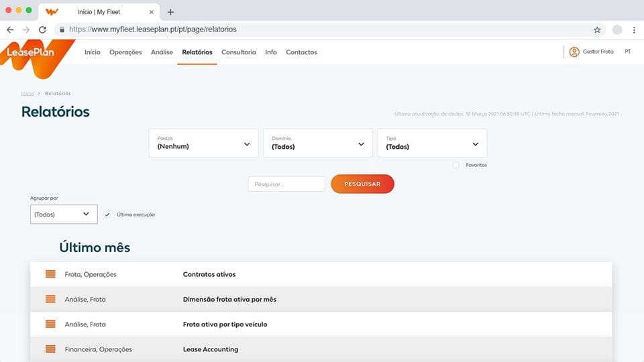The width and height of the screenshot is (644, 362).
Task: Click the Pesquisar search input field
Action: (286, 184)
